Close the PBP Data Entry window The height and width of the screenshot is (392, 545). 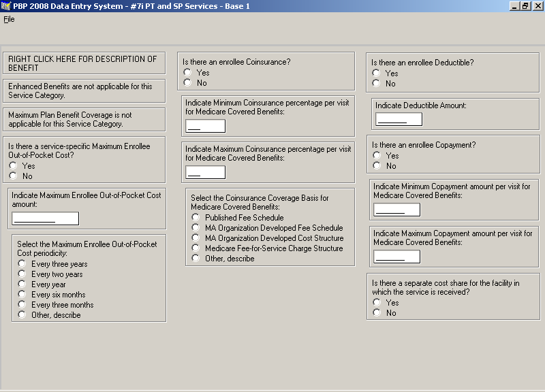pos(538,6)
